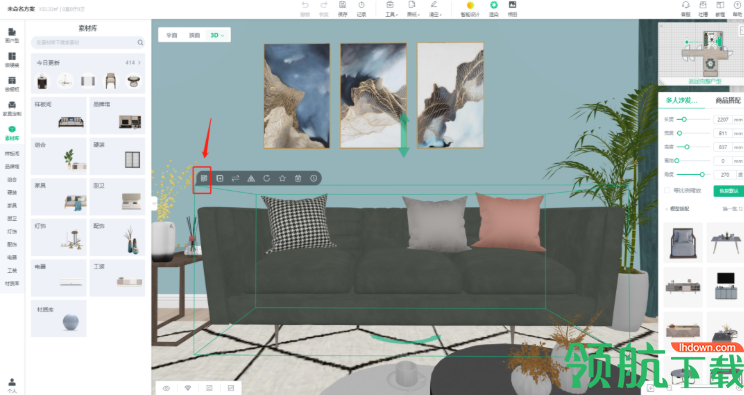Adjust the 高度 height slider
The image size is (744, 395).
[x=687, y=147]
